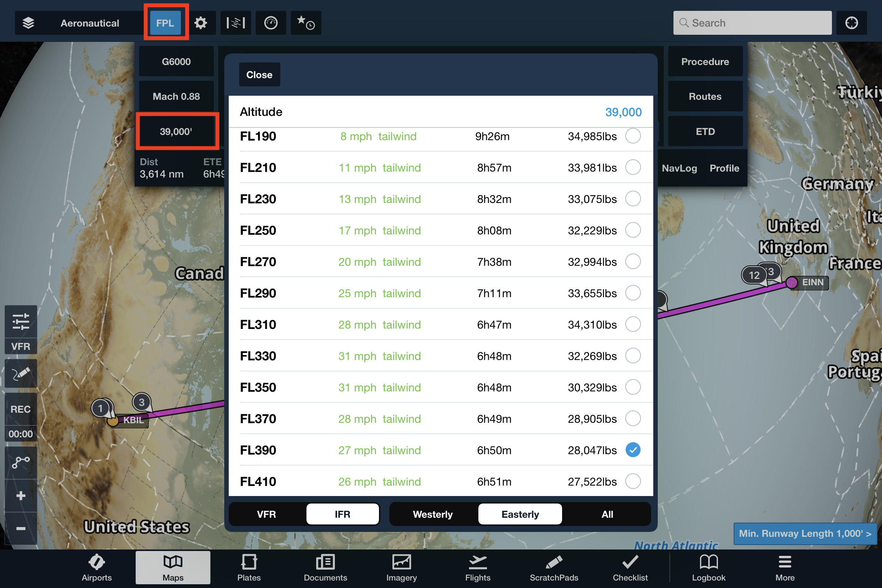
Task: Open the route editing waypoint icon
Action: pos(21,462)
